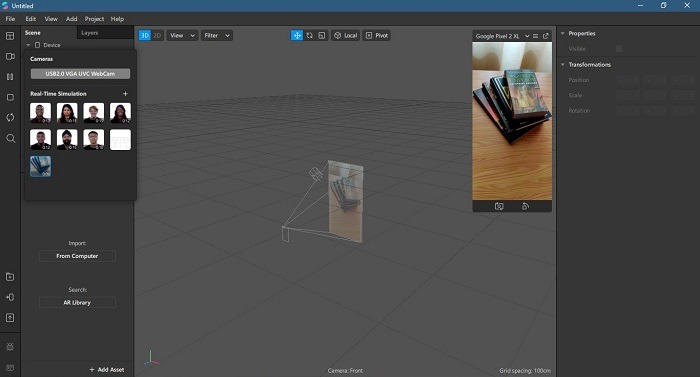Image resolution: width=700 pixels, height=377 pixels.
Task: Open the Help menu
Action: coord(117,19)
